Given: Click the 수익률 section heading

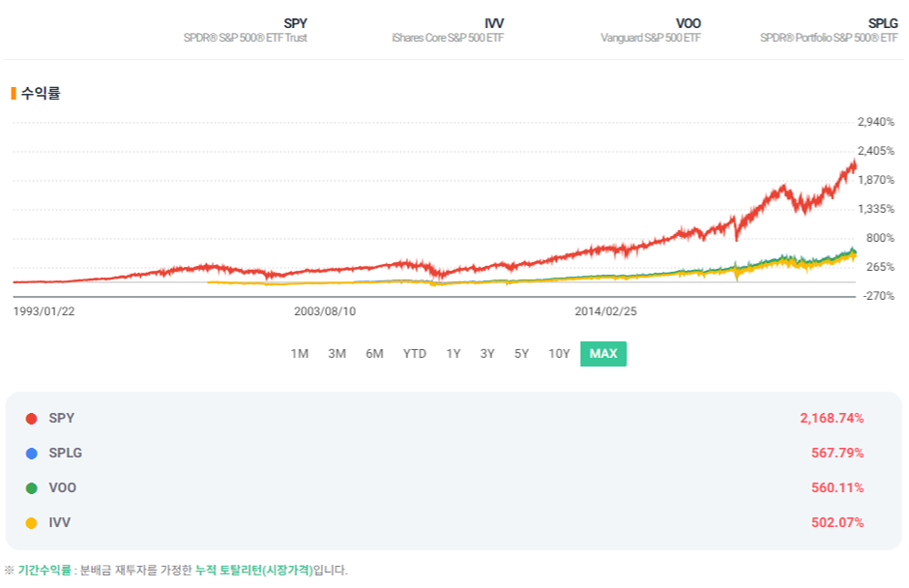Looking at the screenshot, I should pyautogui.click(x=41, y=93).
